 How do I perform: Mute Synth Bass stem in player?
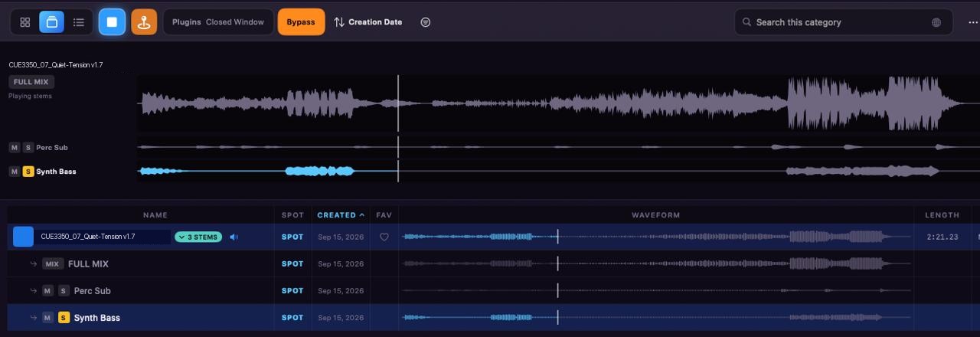(15, 172)
